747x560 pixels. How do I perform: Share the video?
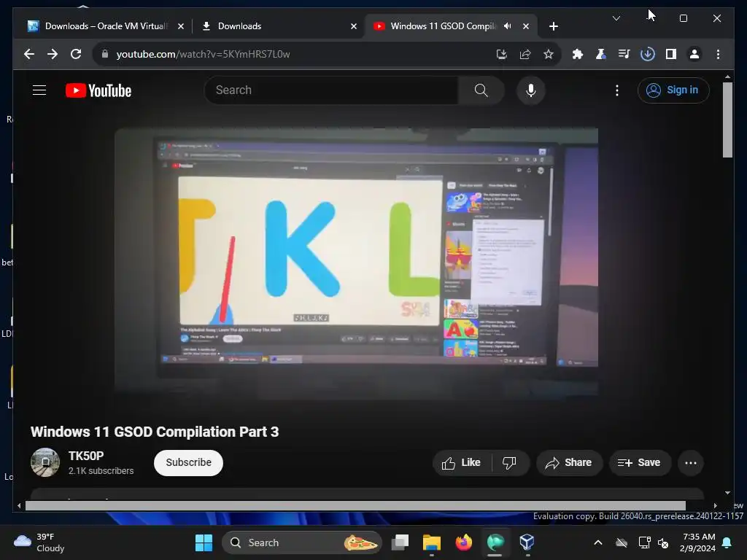(569, 463)
